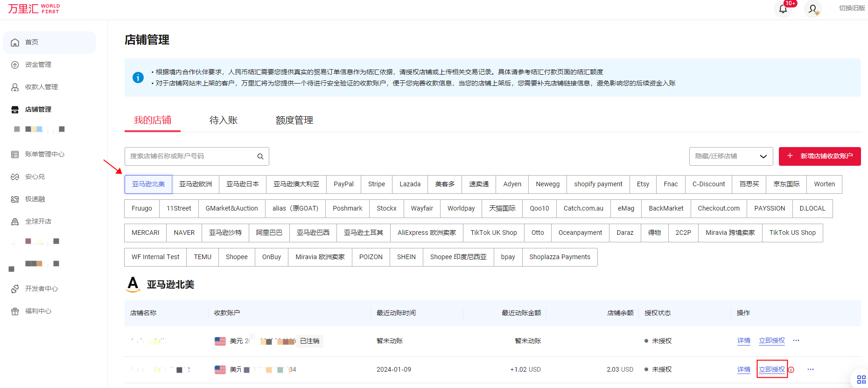Screen dimensions: 868x388
Task: Open 首页 home in sidebar
Action: click(32, 42)
